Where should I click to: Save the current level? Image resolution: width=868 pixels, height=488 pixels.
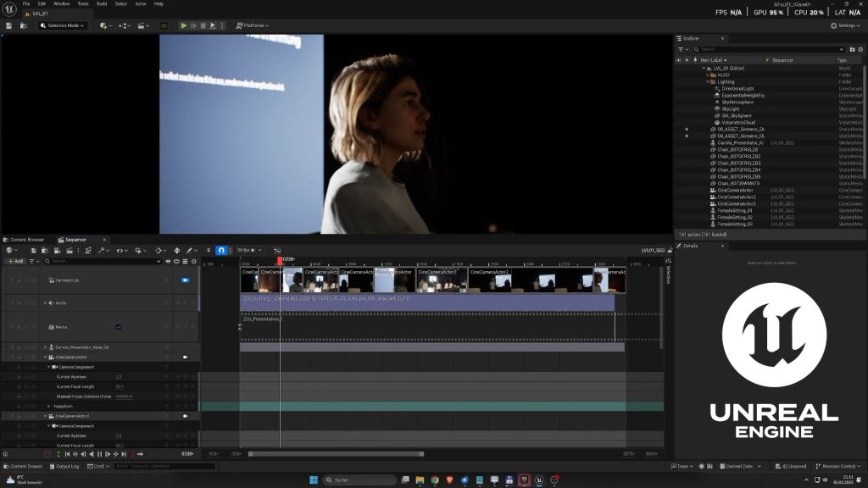(8, 25)
